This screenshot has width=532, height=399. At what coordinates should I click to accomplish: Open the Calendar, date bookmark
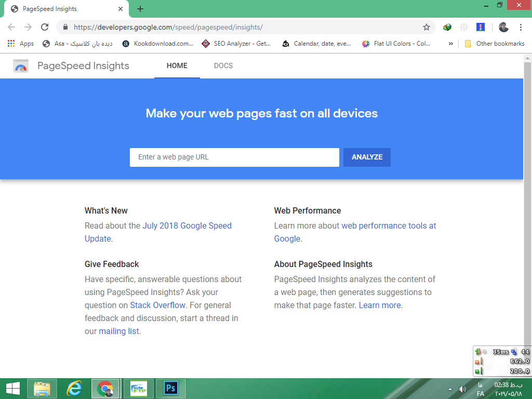tap(316, 44)
